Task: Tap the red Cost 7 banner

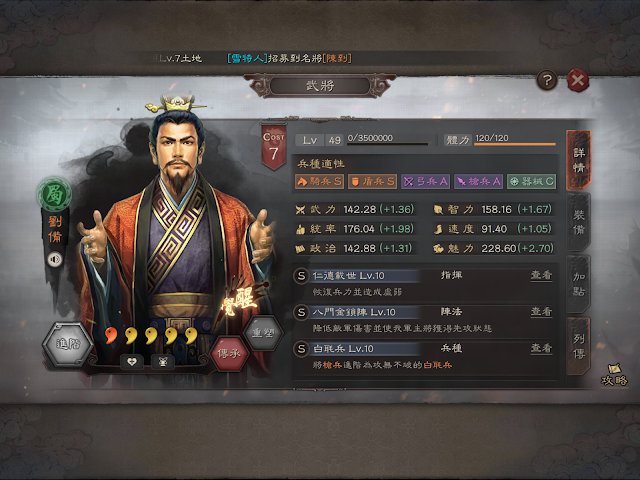Action: click(x=273, y=147)
